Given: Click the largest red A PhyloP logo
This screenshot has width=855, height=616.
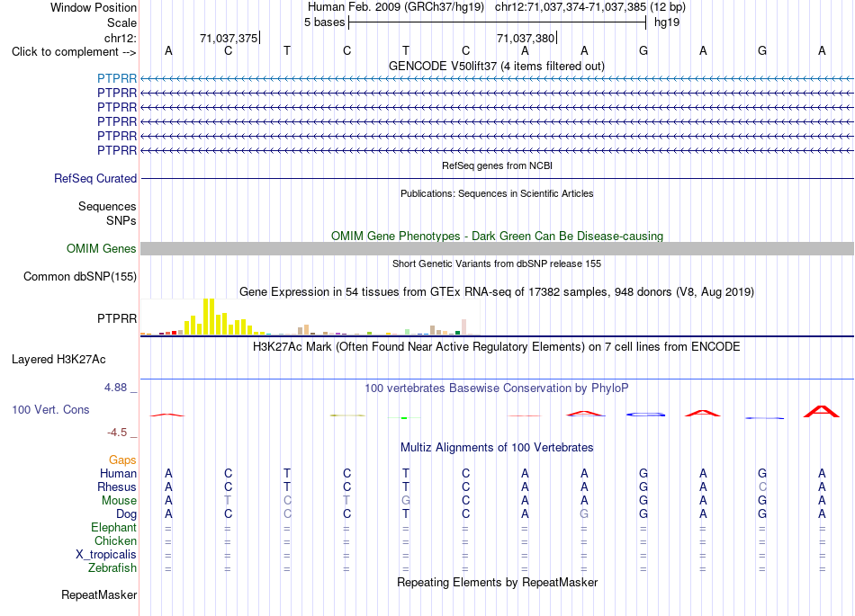Looking at the screenshot, I should pos(822,411).
